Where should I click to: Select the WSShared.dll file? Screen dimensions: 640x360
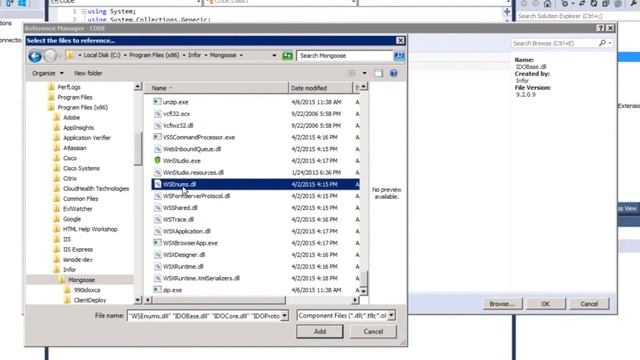click(180, 207)
